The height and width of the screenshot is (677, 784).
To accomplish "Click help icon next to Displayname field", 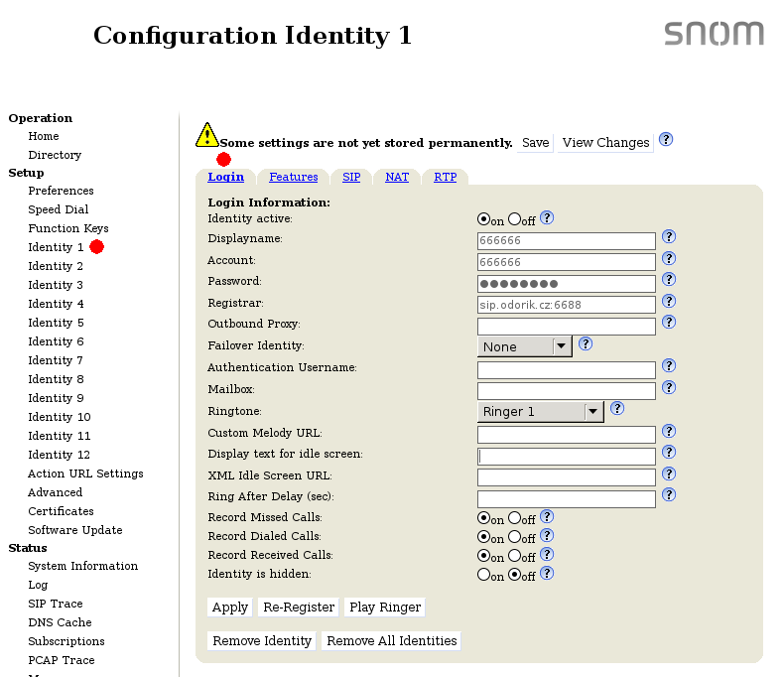I will 669,237.
